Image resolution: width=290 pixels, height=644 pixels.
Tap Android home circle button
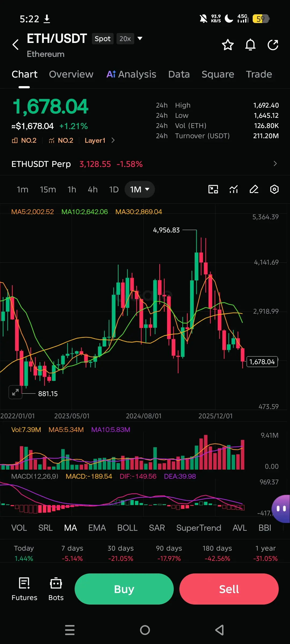coord(145,630)
